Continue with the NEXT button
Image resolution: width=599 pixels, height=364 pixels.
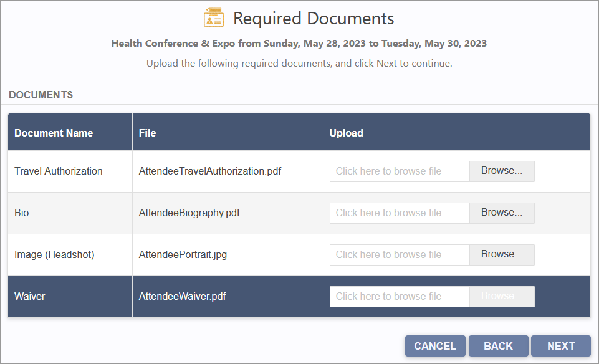coord(561,346)
